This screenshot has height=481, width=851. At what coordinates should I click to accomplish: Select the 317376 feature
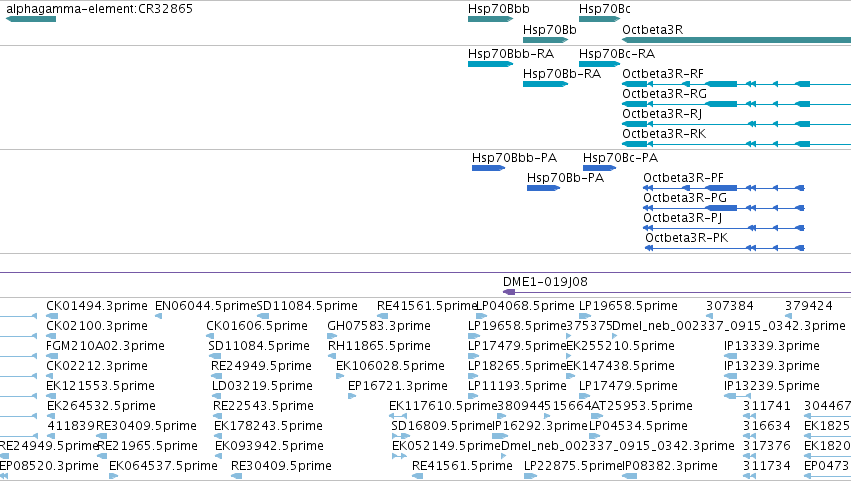tap(750, 457)
